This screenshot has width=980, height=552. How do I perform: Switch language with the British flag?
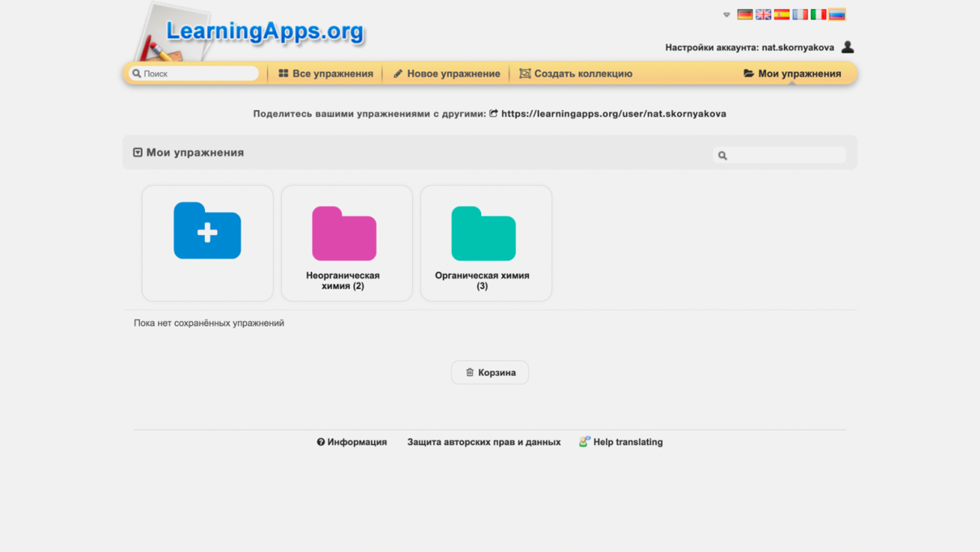(763, 15)
